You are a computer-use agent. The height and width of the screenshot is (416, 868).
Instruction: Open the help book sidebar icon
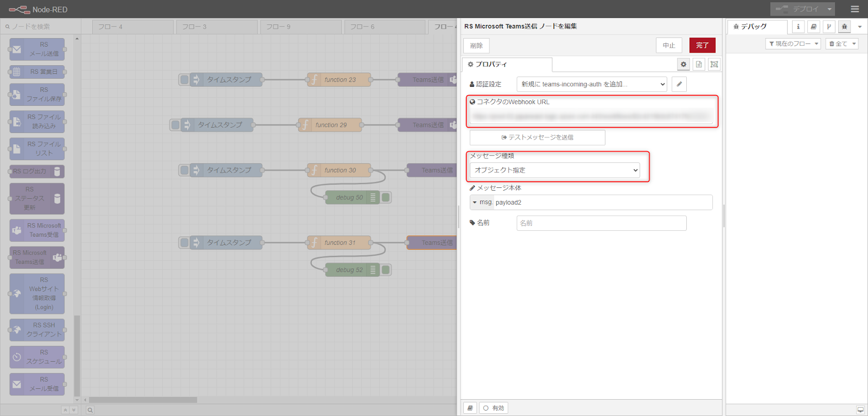click(813, 27)
